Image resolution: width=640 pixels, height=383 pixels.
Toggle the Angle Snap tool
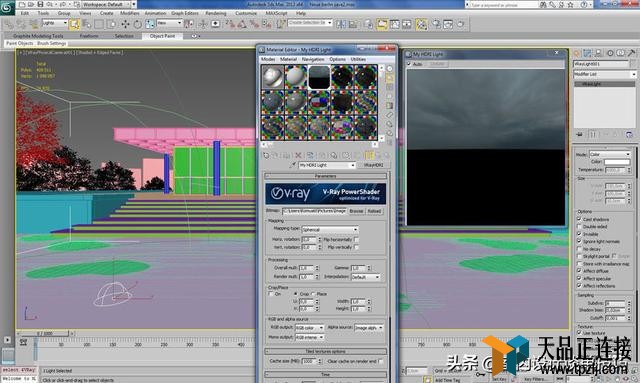(242, 24)
